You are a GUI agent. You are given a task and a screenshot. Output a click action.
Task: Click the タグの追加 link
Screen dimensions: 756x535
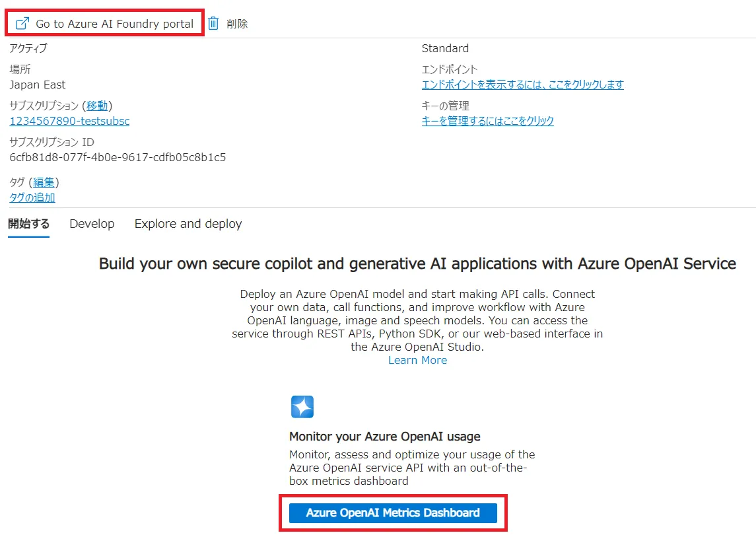tap(32, 197)
